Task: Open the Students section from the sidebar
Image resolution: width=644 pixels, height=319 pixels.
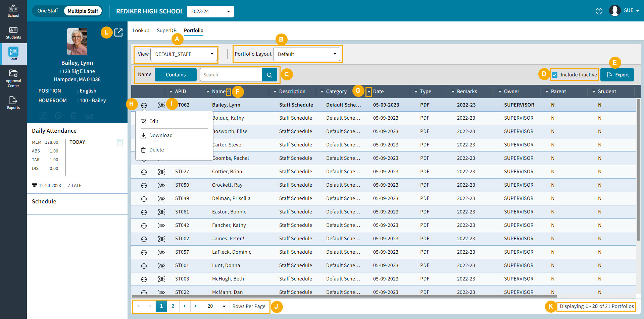Action: [13, 33]
